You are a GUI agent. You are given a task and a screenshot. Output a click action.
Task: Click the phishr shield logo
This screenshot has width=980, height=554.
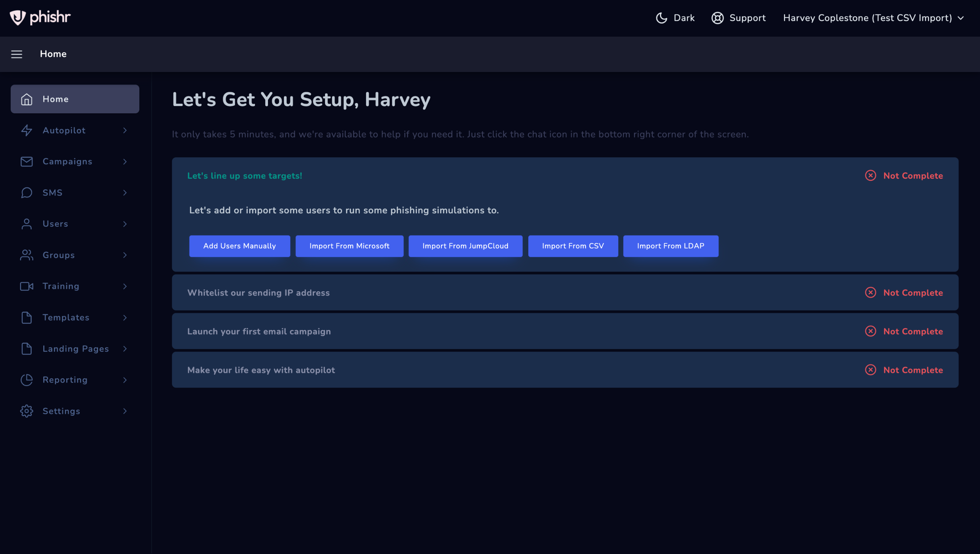pyautogui.click(x=18, y=18)
